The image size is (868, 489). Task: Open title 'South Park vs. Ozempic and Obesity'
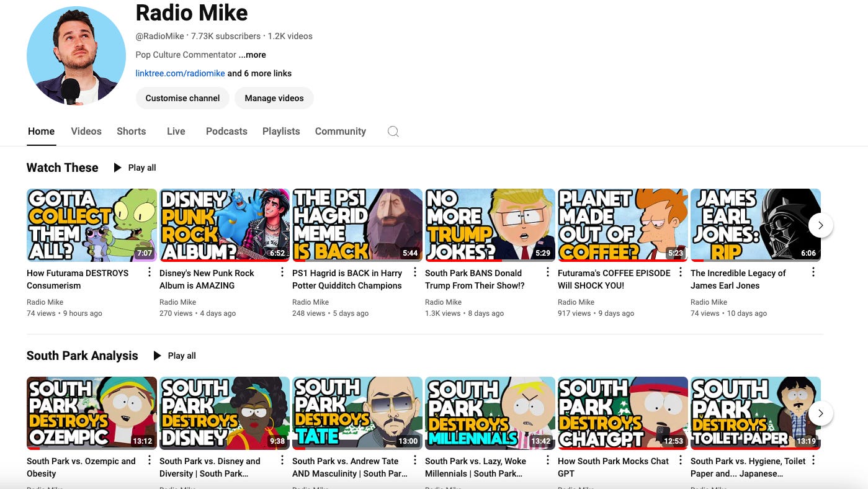click(x=81, y=467)
